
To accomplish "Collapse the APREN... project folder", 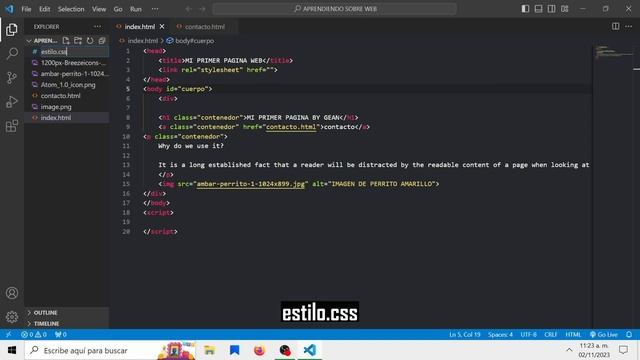I will tap(42, 40).
